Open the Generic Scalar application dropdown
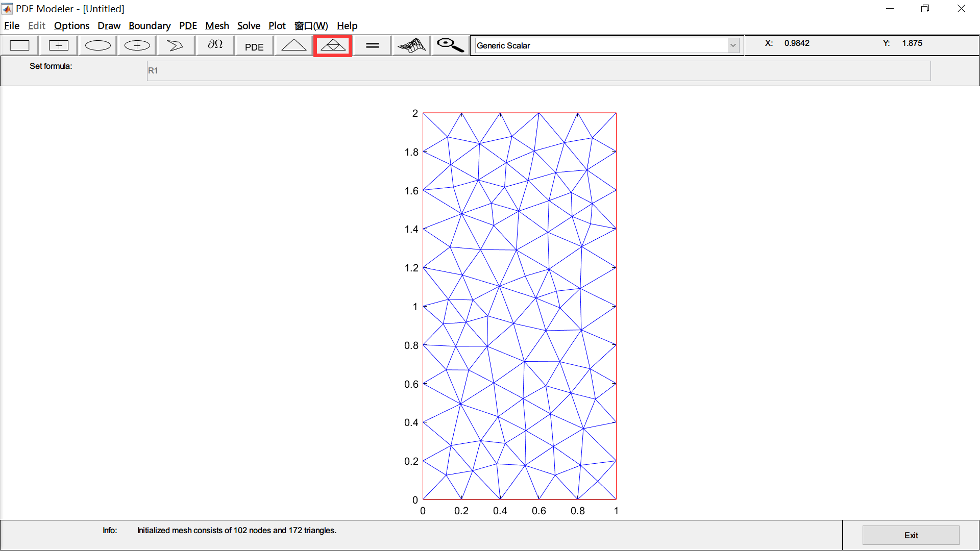 733,45
